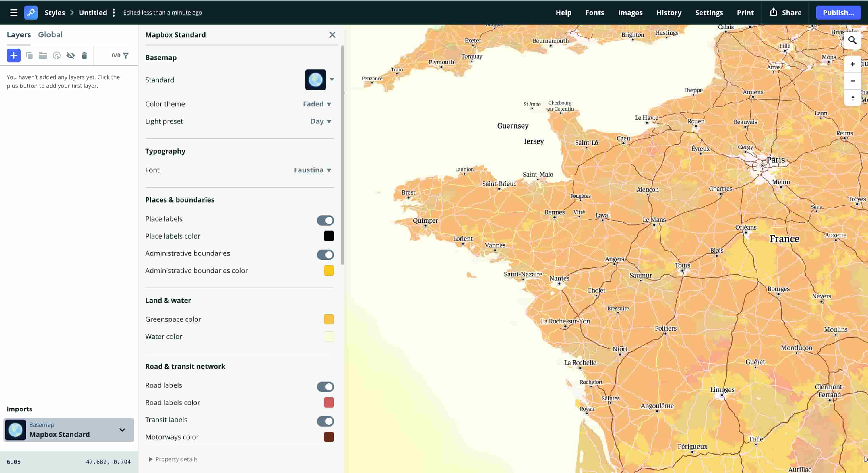Viewport: 868px width, 473px height.
Task: Open the History menu
Action: pyautogui.click(x=669, y=12)
